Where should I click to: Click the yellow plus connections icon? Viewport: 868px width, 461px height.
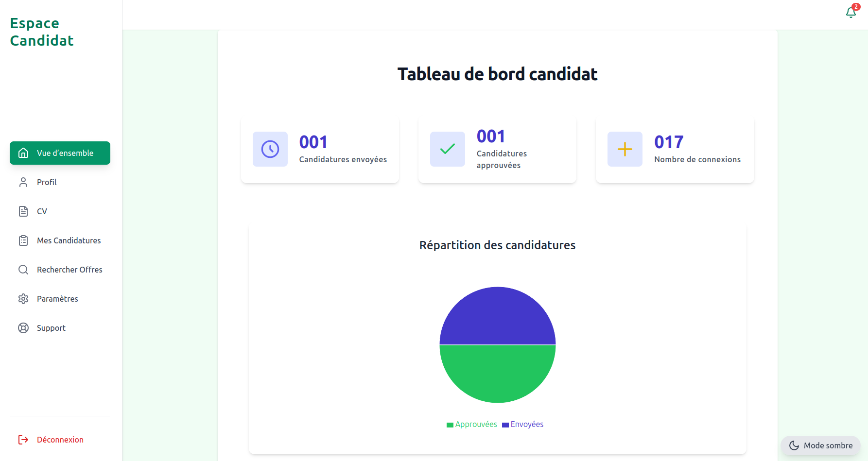click(x=625, y=149)
